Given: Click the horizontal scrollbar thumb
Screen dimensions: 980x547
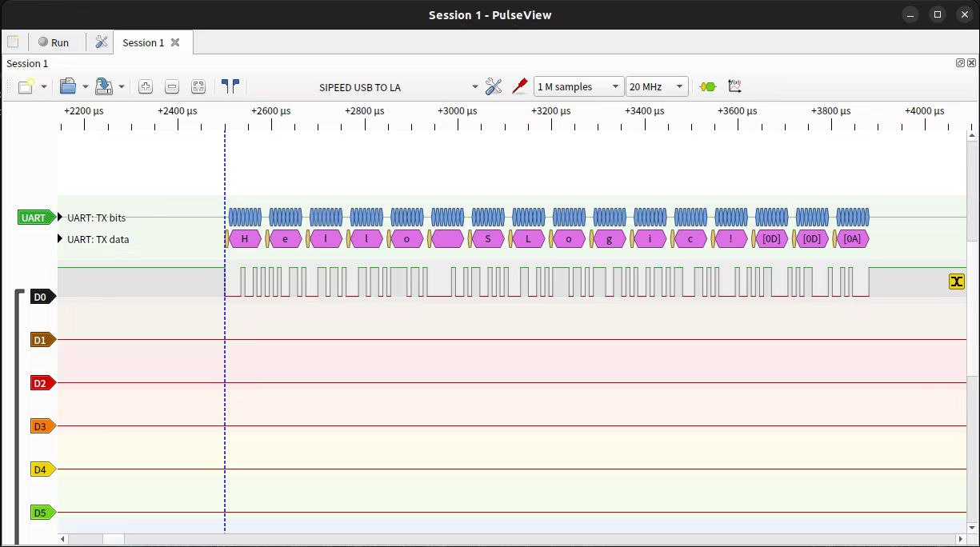Looking at the screenshot, I should coord(114,540).
